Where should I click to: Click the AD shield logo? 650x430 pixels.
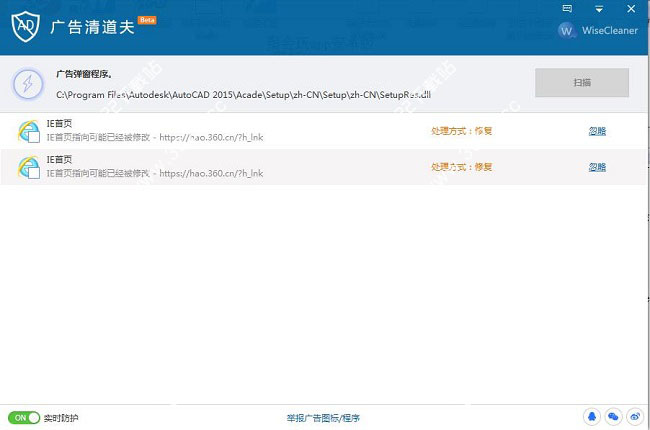[25, 26]
